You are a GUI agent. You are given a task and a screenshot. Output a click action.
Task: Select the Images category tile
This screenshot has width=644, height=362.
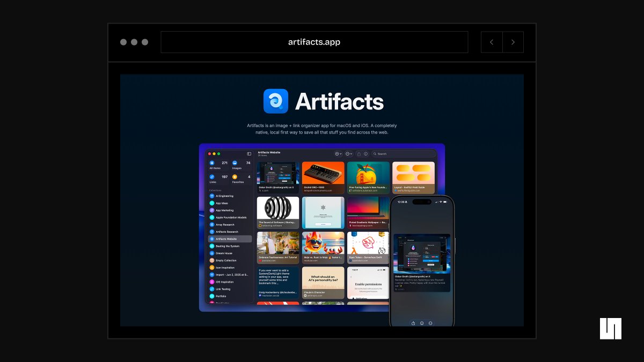click(x=241, y=165)
